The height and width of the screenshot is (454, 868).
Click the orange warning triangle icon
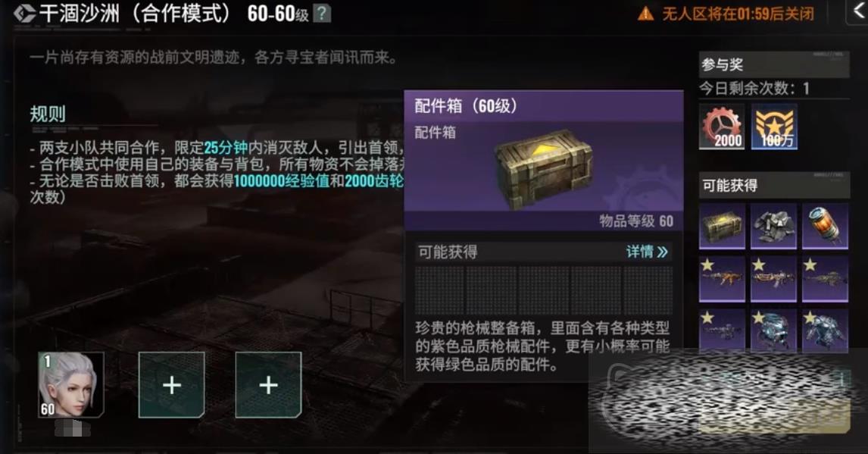(645, 14)
